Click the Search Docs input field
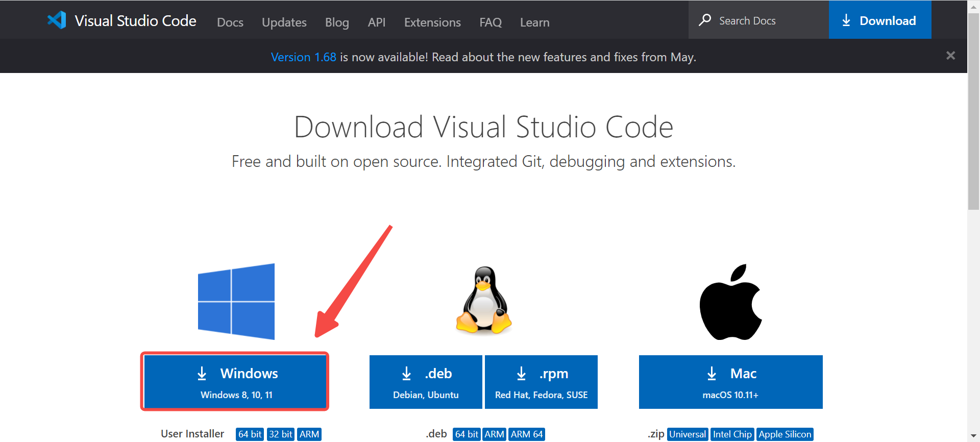 [x=758, y=20]
